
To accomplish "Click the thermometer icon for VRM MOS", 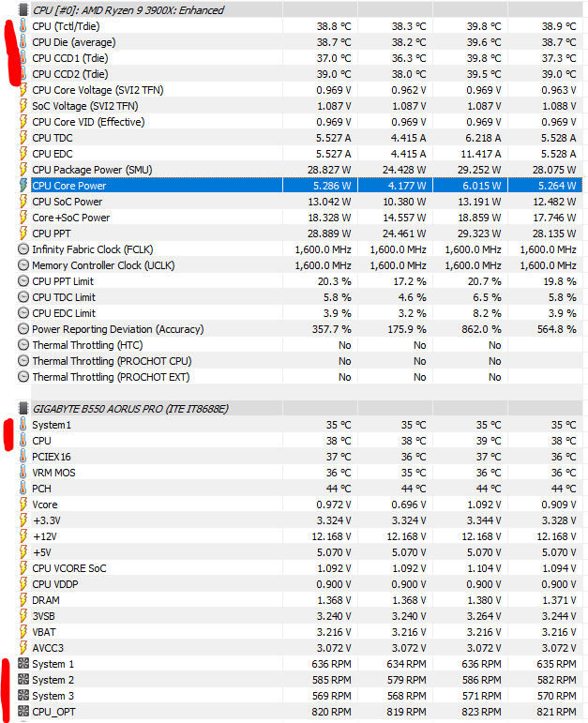I will click(23, 473).
